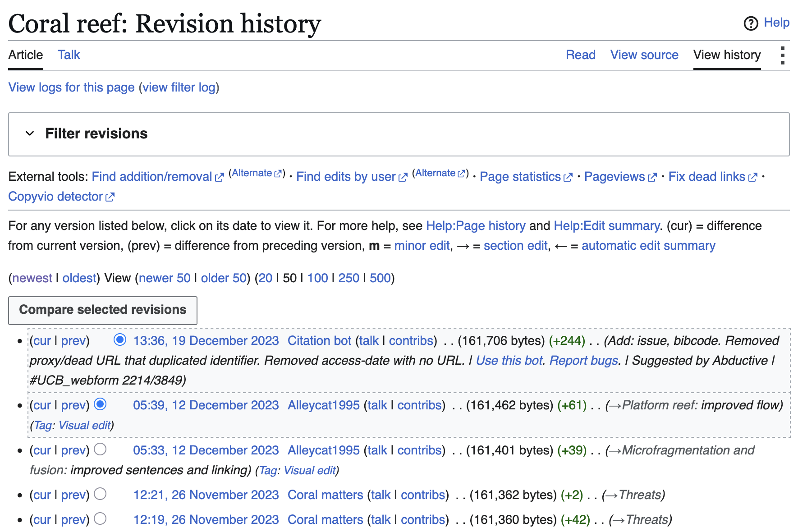This screenshot has width=807, height=532.
Task: Click prev diff on the 13:36 revision row
Action: click(x=73, y=341)
